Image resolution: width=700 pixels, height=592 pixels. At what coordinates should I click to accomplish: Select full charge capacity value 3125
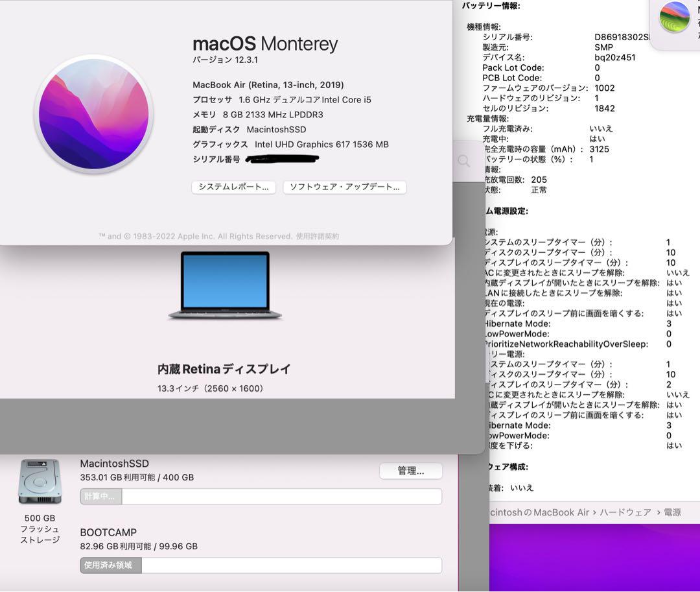click(599, 150)
